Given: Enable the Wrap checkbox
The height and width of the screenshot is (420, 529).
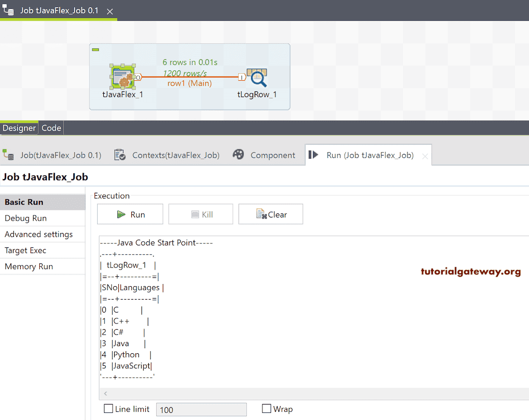Looking at the screenshot, I should point(267,409).
